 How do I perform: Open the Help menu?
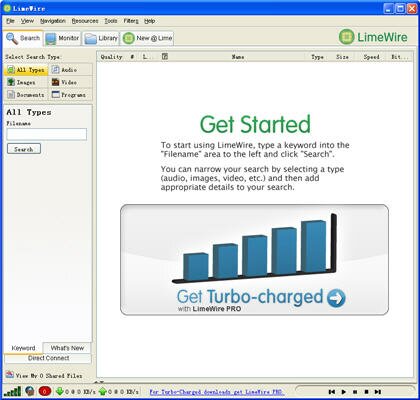point(150,21)
